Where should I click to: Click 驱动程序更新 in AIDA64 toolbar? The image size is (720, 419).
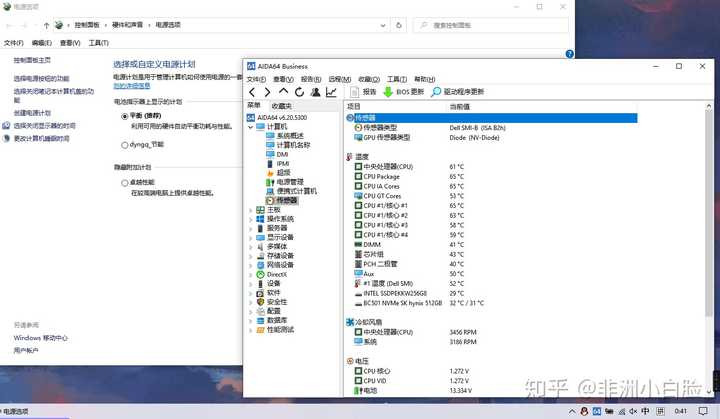click(458, 92)
